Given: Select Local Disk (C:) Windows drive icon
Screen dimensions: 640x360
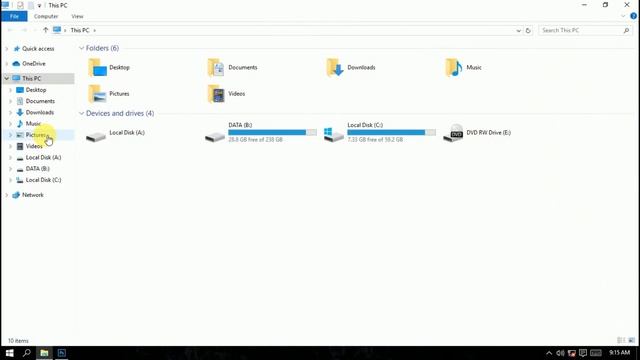Looking at the screenshot, I should [334, 134].
